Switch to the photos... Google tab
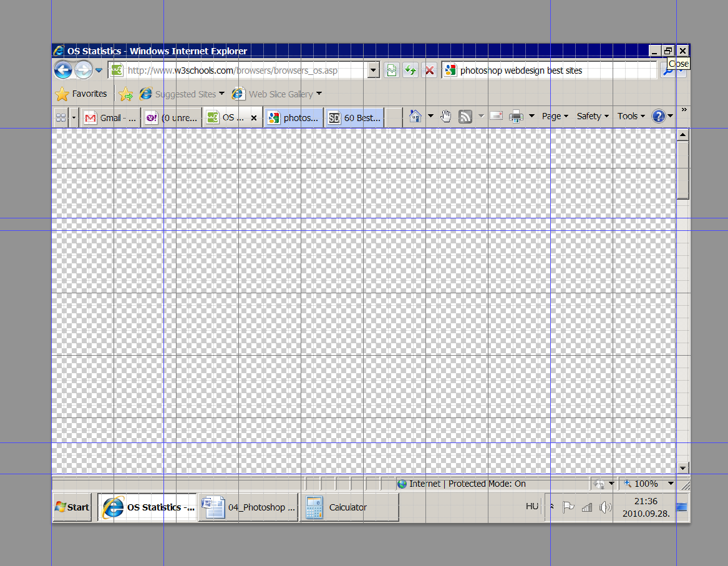 (294, 118)
